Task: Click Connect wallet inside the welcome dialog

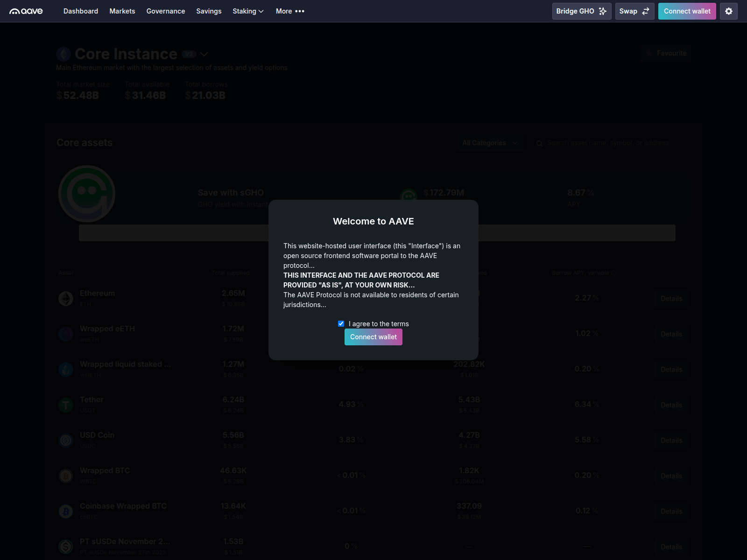Action: (373, 336)
